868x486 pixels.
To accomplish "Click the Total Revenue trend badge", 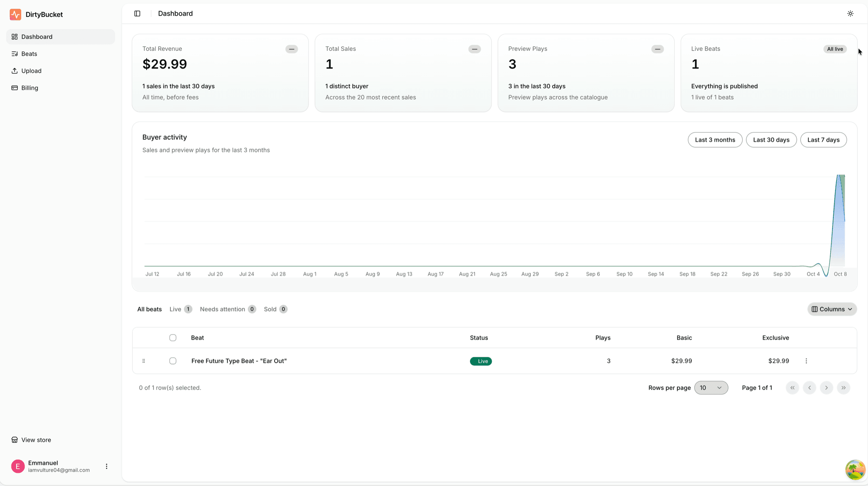I will pyautogui.click(x=292, y=49).
